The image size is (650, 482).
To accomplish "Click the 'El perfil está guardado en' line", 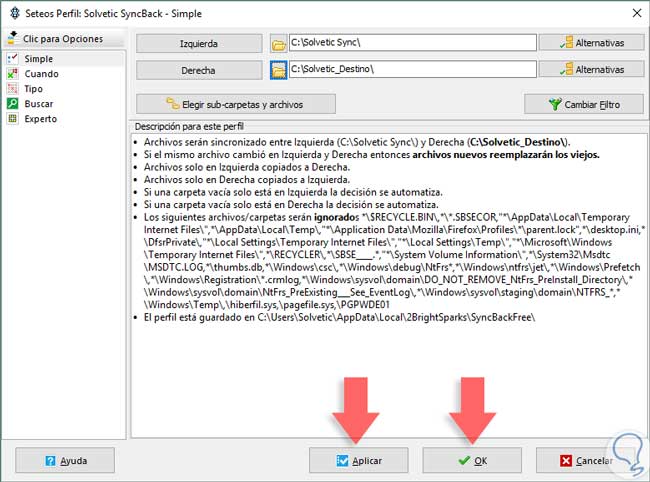I will coord(339,317).
